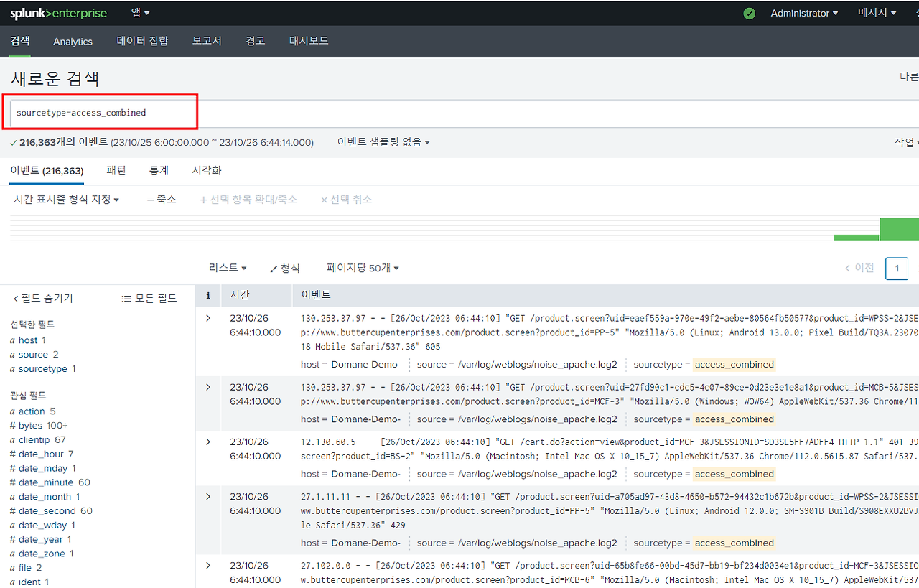
Task: Click the green health status check icon
Action: 750,13
